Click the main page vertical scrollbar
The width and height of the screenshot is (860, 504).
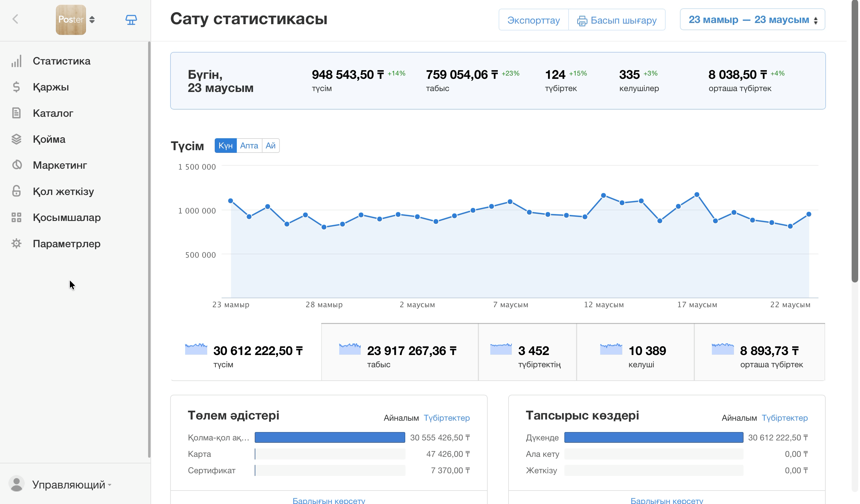click(x=855, y=142)
